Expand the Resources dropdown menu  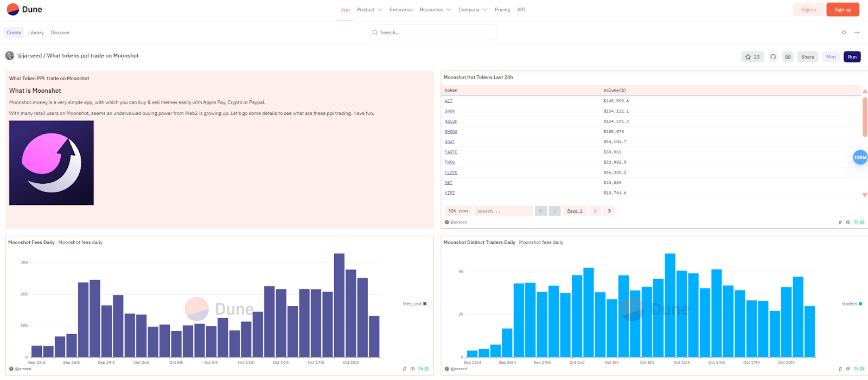(x=435, y=10)
